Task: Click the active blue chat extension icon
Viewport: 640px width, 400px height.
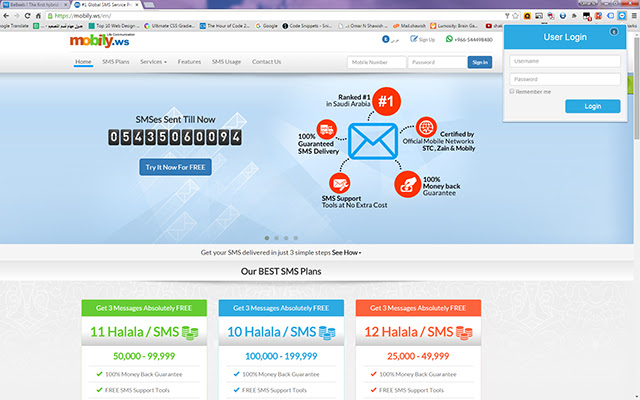Action: click(622, 16)
